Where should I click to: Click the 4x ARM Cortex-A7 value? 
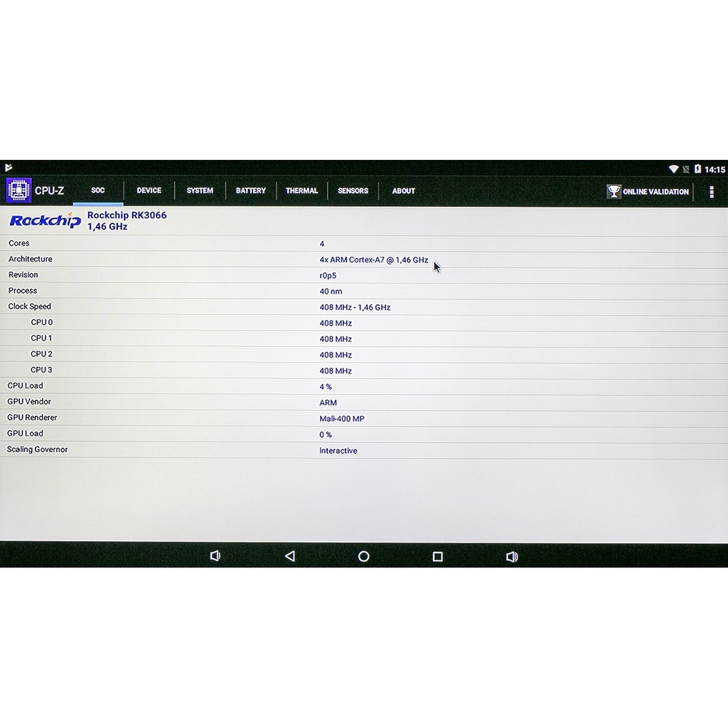[374, 260]
